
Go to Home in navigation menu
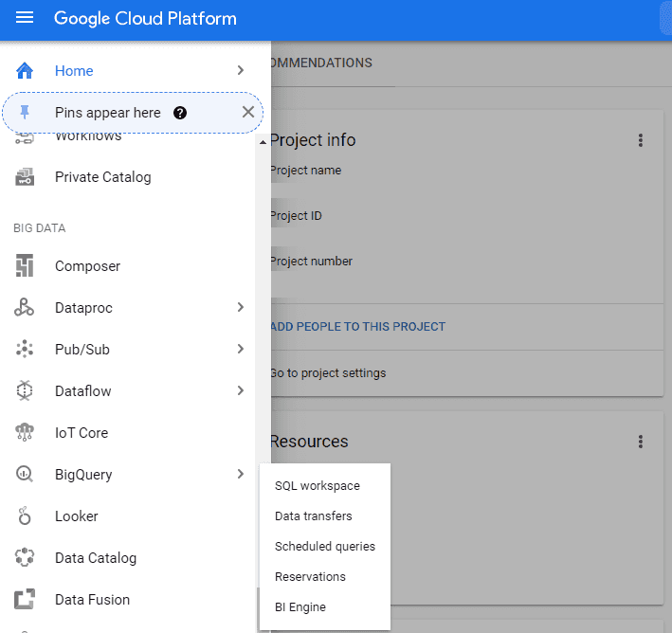point(74,71)
